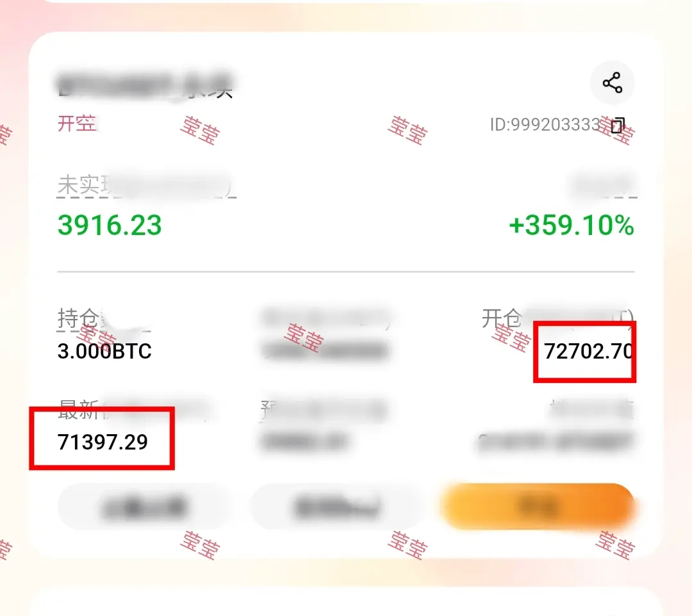
Task: Click the ID:999203333 text
Action: point(545,125)
